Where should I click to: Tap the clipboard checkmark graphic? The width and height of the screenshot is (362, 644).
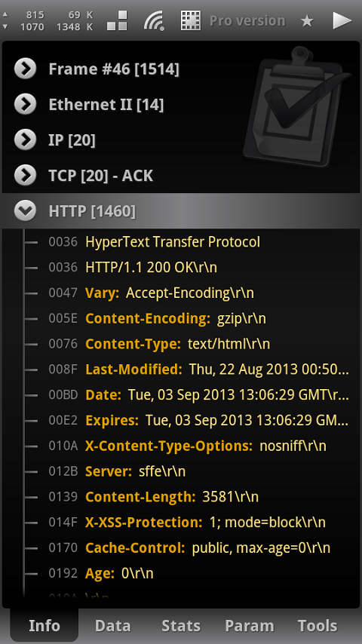(295, 107)
